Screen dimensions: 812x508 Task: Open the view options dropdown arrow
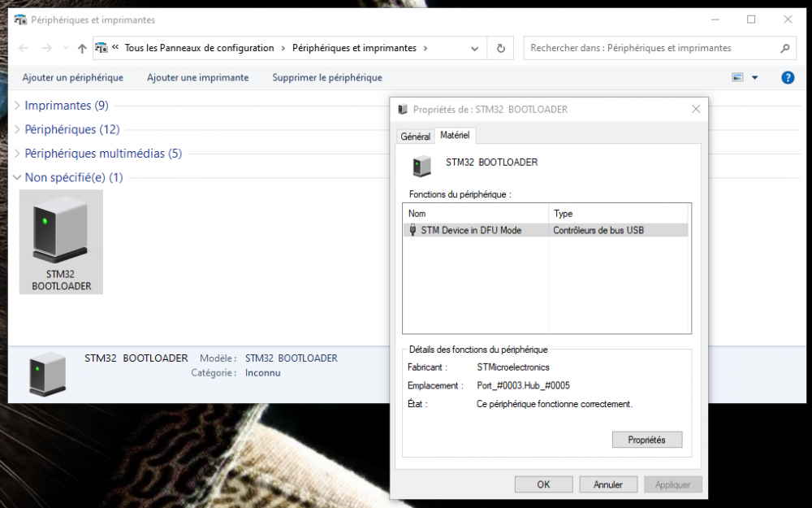click(x=754, y=78)
